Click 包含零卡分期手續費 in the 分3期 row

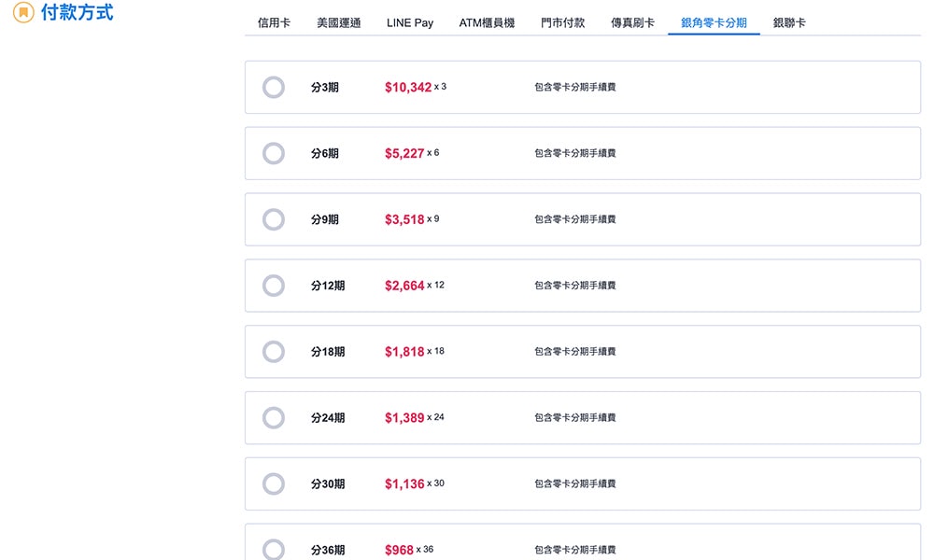pos(574,87)
